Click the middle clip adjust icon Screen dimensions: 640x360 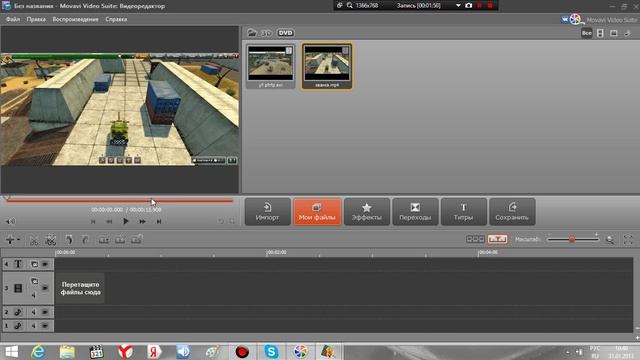point(120,240)
